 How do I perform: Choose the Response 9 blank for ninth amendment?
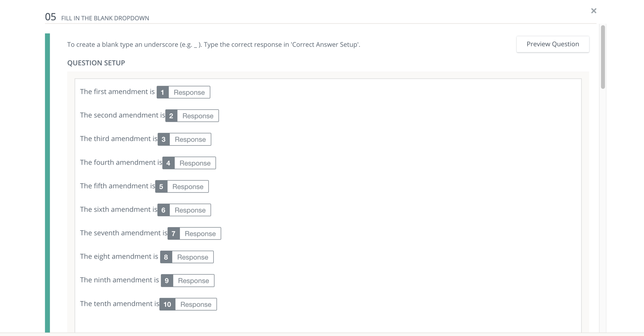click(193, 281)
